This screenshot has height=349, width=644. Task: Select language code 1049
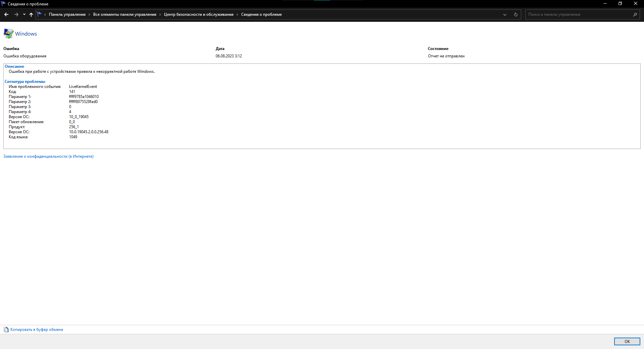[73, 137]
